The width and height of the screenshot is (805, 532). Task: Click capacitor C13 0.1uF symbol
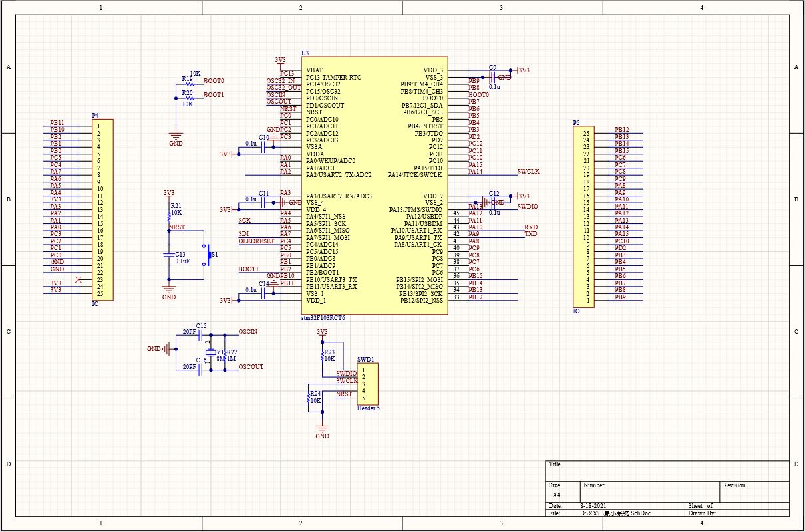(169, 254)
